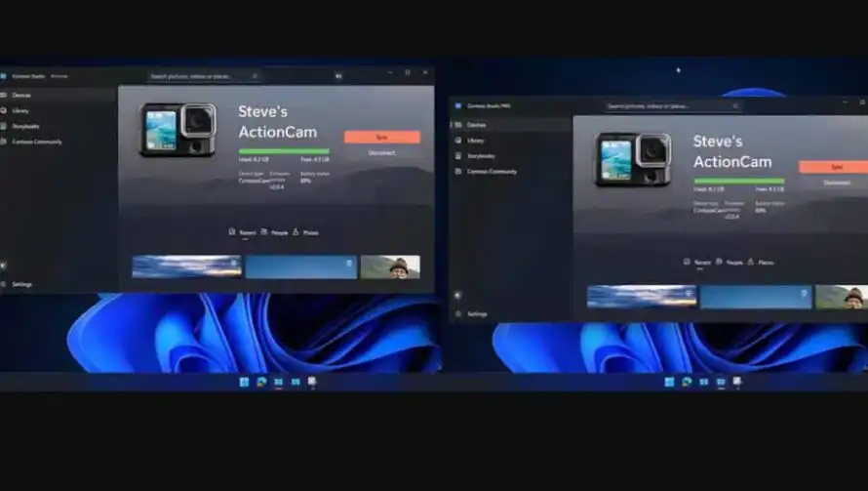This screenshot has width=868, height=491.
Task: Open Library in the right Contoso Studio window
Action: 475,141
